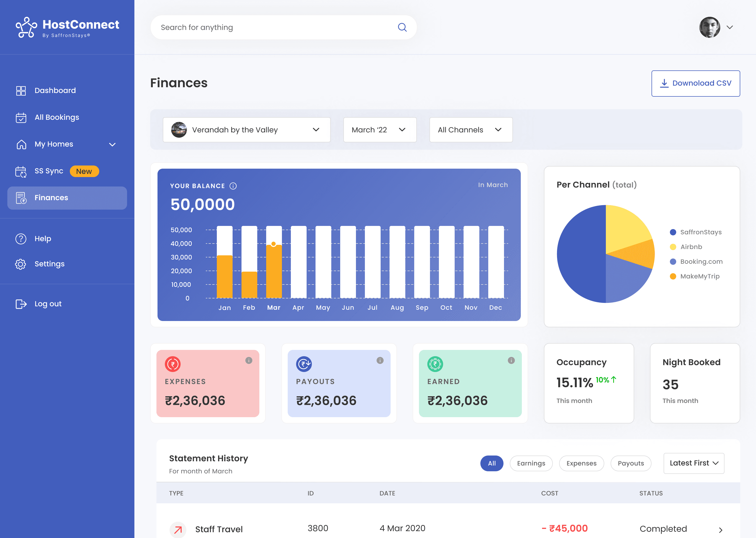Image resolution: width=756 pixels, height=538 pixels.
Task: Select the Payouts filter chip
Action: pyautogui.click(x=631, y=463)
